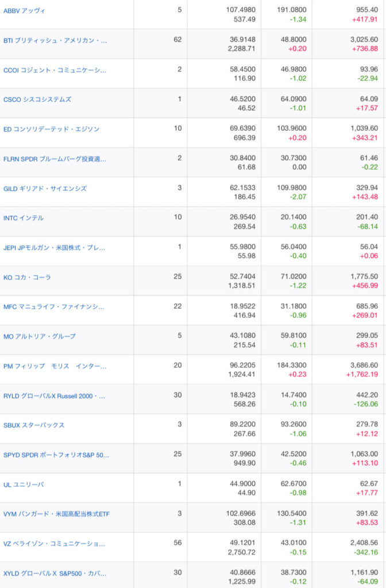Viewport: 386px width, 588px height.
Task: Select VYM current price 130.5400
Action: (x=291, y=513)
